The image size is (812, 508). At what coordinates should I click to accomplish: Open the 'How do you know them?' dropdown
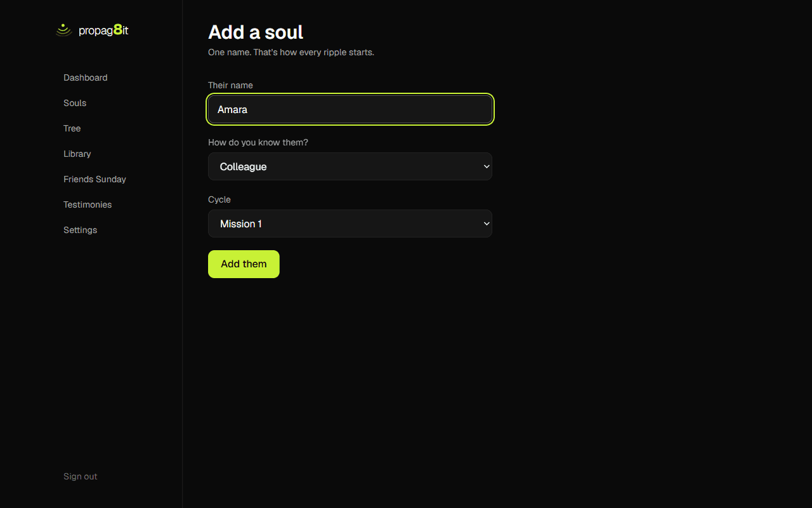350,166
